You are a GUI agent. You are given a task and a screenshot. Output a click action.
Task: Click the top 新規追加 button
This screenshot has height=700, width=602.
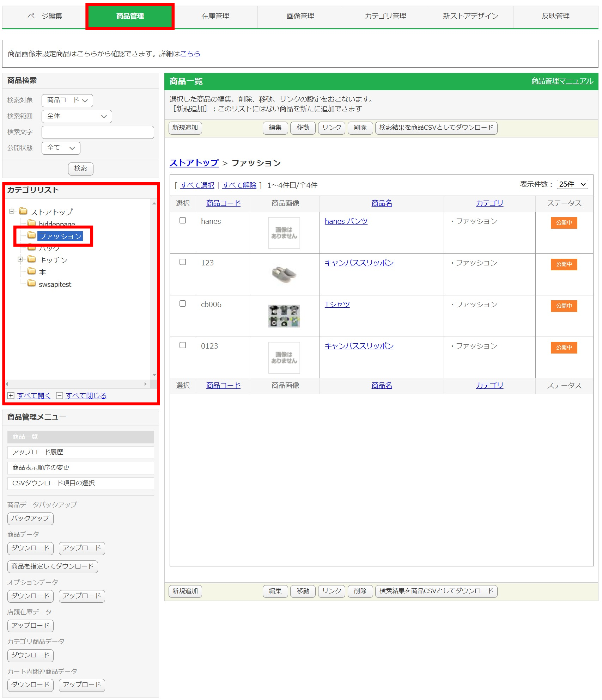tap(185, 128)
